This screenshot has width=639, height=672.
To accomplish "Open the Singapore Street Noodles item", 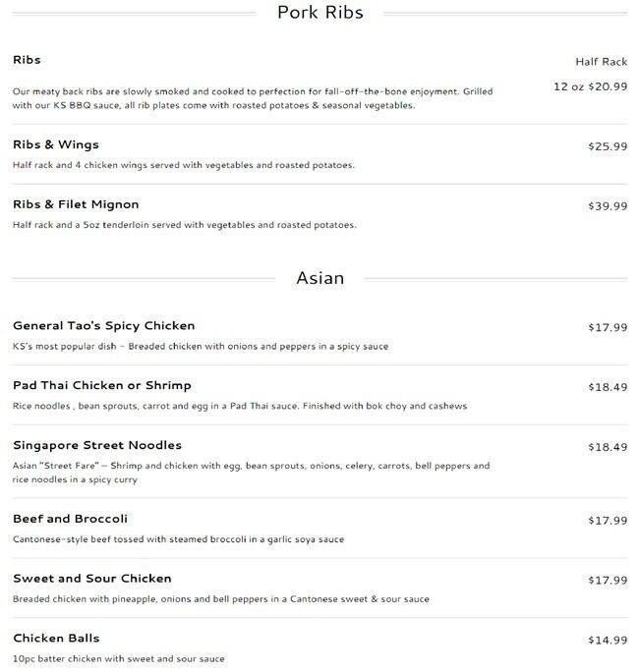I will click(97, 446).
